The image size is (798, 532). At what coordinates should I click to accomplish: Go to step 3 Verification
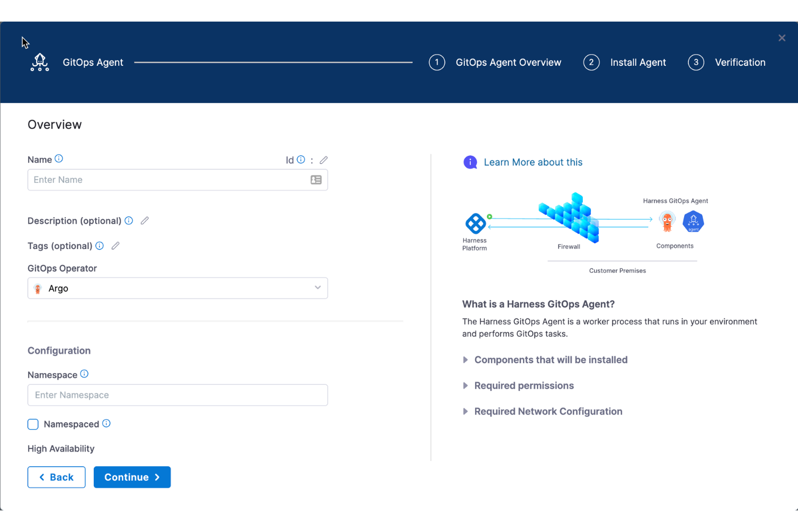(727, 63)
